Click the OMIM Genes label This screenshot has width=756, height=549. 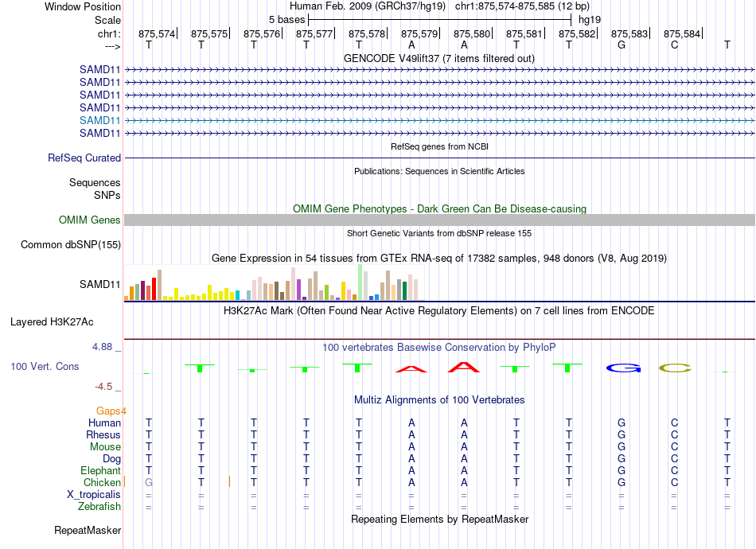[x=90, y=220]
